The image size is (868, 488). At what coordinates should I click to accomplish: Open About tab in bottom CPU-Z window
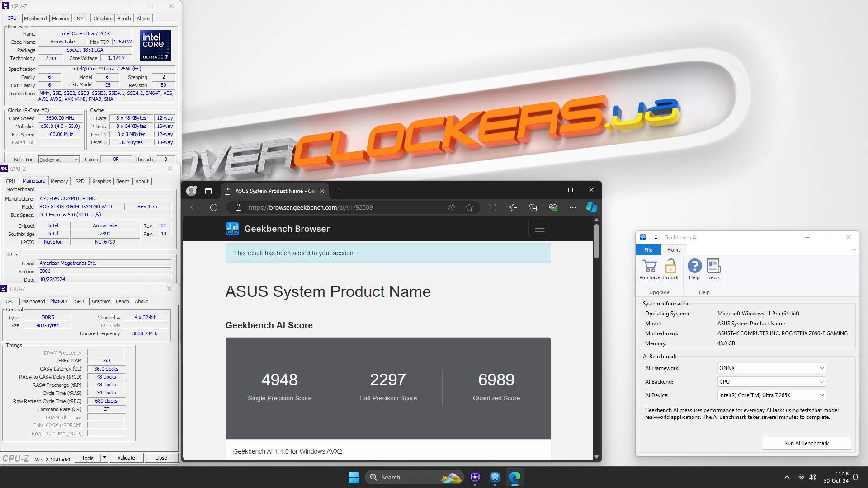coord(142,301)
